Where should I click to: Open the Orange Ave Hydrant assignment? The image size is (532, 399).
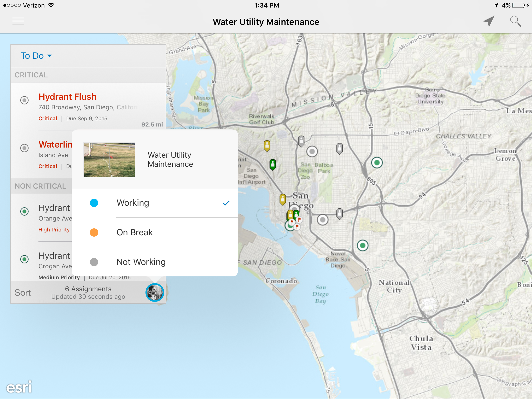point(42,218)
